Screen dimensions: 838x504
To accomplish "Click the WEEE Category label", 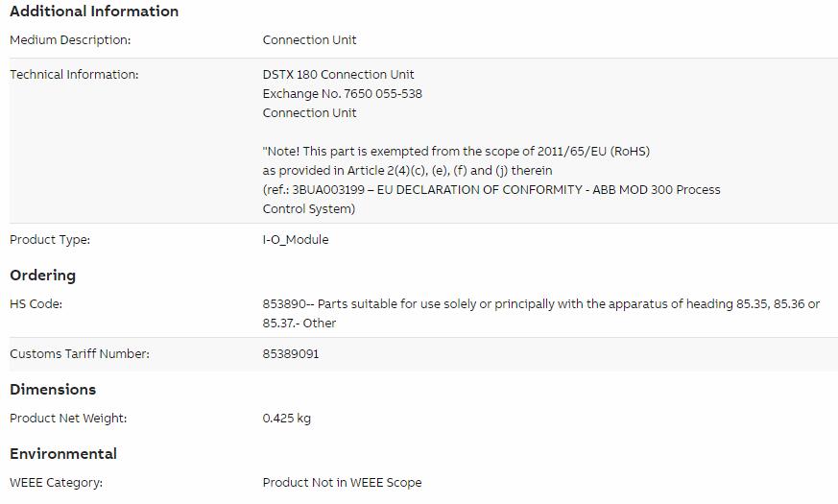I will [56, 483].
